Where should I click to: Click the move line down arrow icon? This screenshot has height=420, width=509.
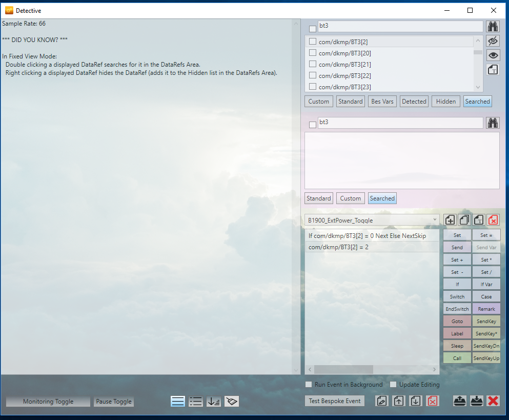pos(416,401)
